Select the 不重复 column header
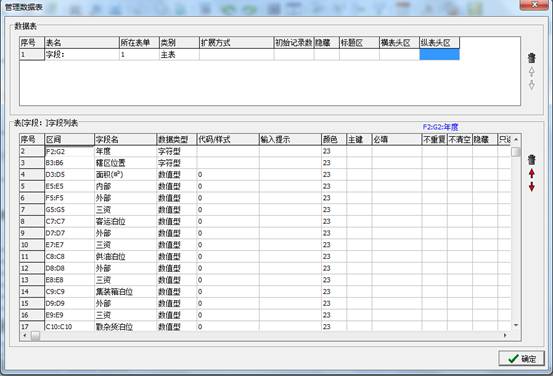The width and height of the screenshot is (553, 376). [434, 140]
